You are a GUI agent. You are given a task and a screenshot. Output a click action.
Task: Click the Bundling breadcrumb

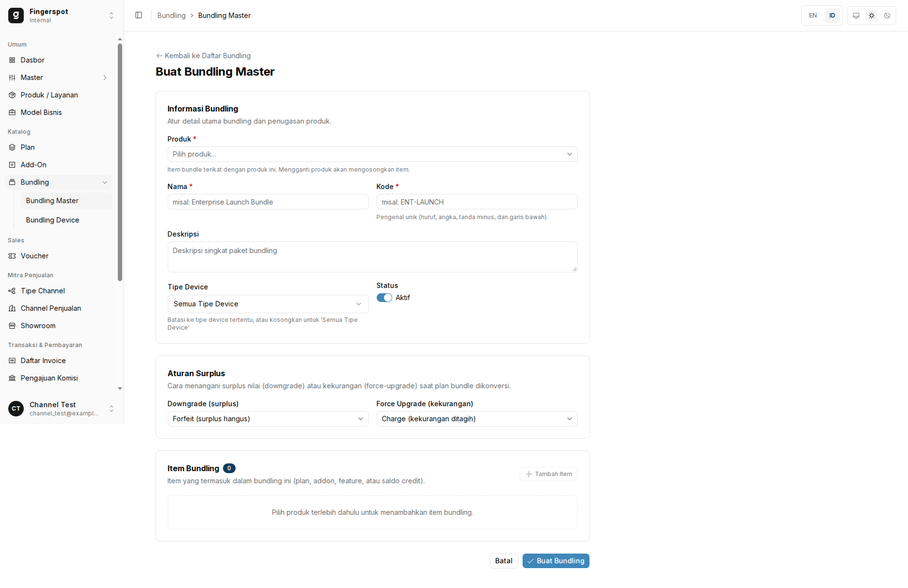tap(172, 16)
